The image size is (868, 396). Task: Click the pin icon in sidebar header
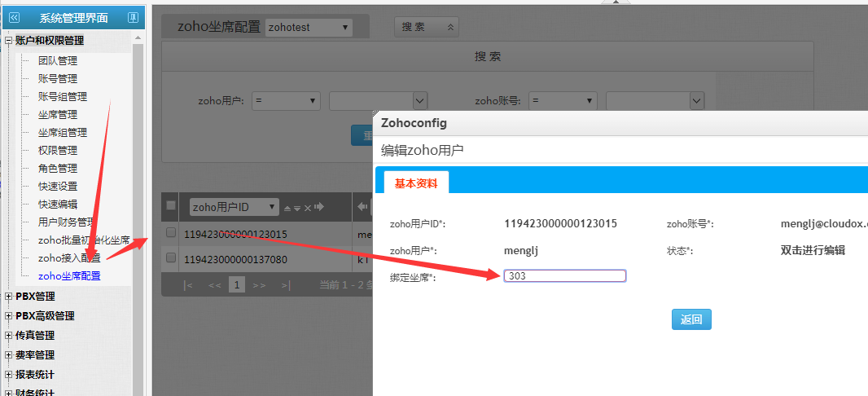[133, 17]
